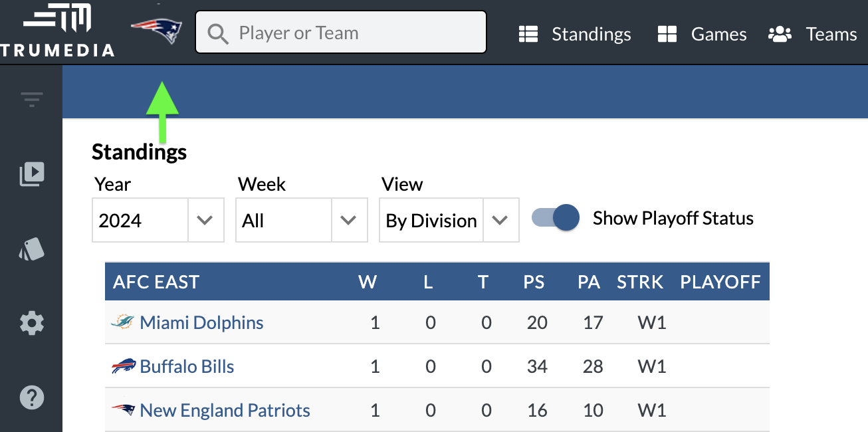Open settings gear in sidebar
The image size is (868, 432).
click(31, 324)
